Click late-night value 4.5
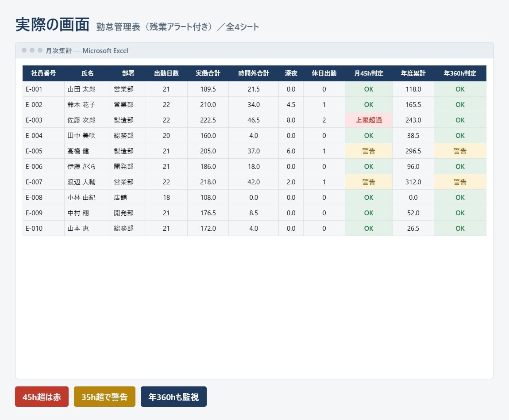This screenshot has width=509, height=420. [x=291, y=104]
